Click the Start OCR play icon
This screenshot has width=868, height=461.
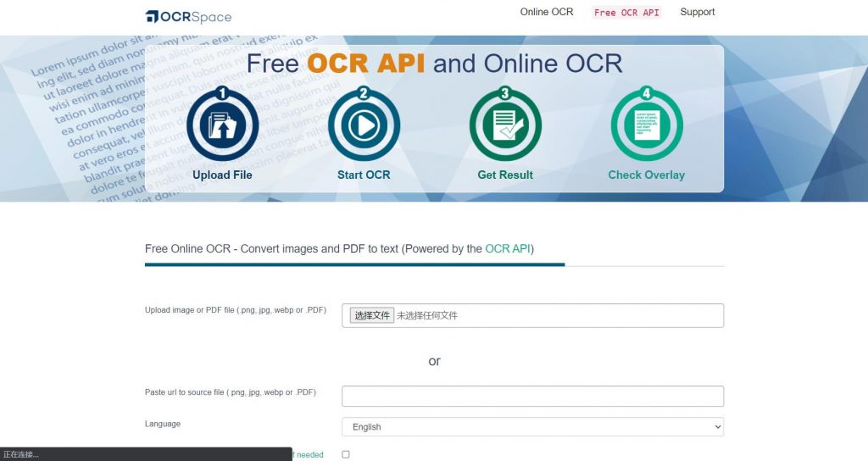[x=364, y=125]
